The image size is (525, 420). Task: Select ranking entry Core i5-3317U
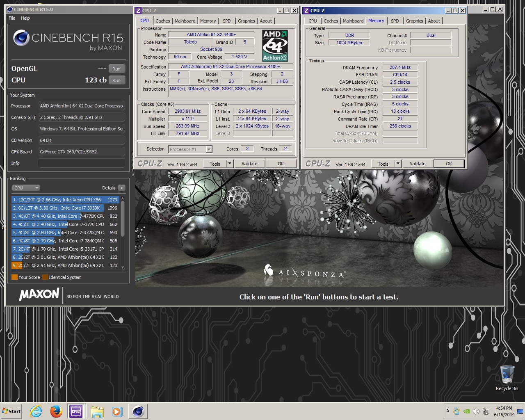click(x=65, y=249)
